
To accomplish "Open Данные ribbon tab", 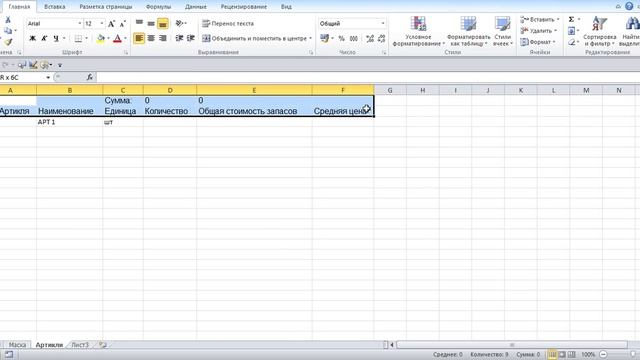I will tap(196, 7).
